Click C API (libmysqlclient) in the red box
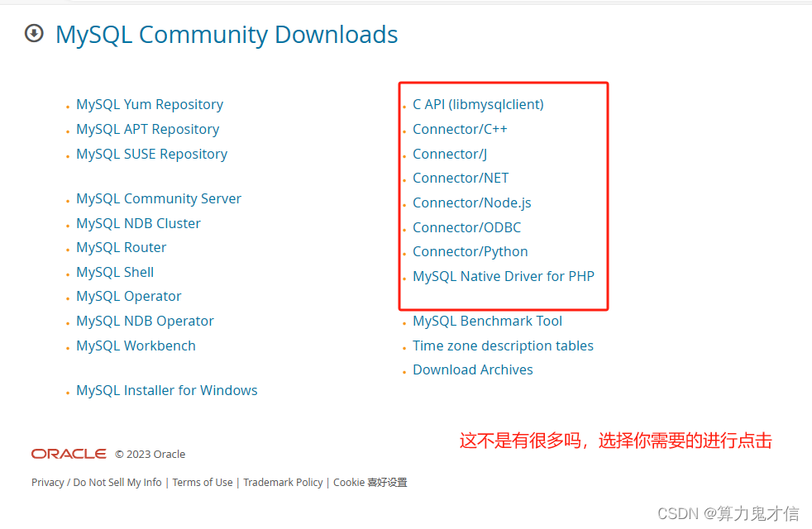The image size is (812, 529). coord(478,104)
